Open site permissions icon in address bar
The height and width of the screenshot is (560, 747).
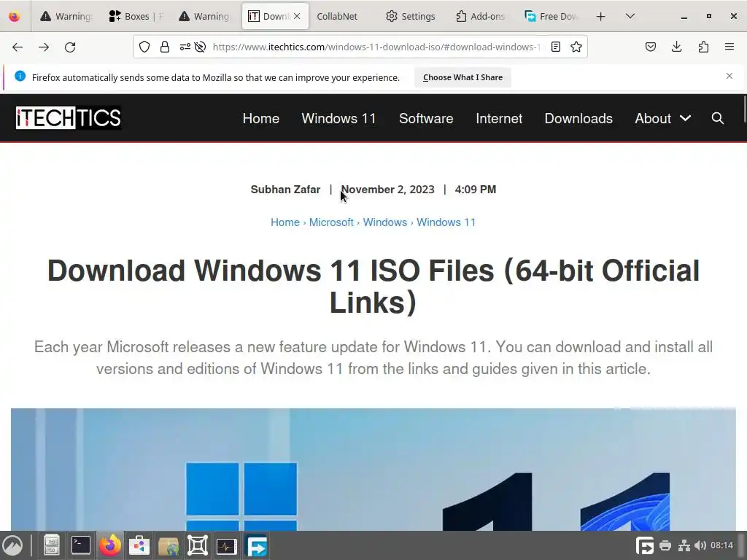pyautogui.click(x=185, y=47)
